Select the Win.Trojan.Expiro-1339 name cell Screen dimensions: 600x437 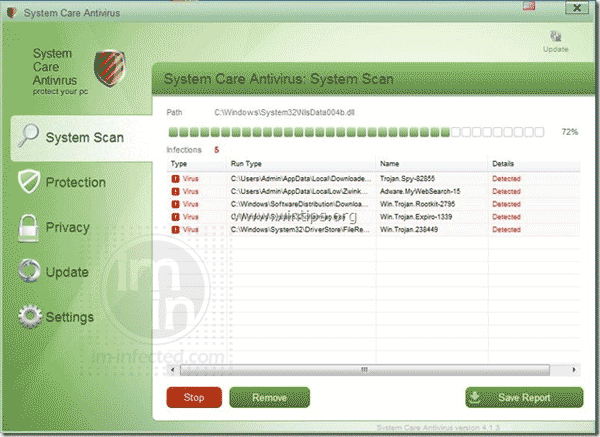416,217
